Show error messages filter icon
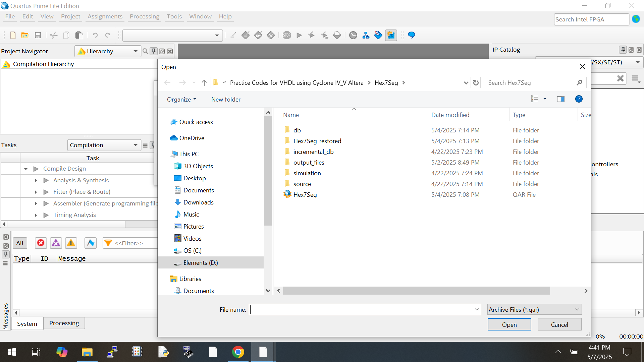644x362 pixels. pyautogui.click(x=41, y=243)
